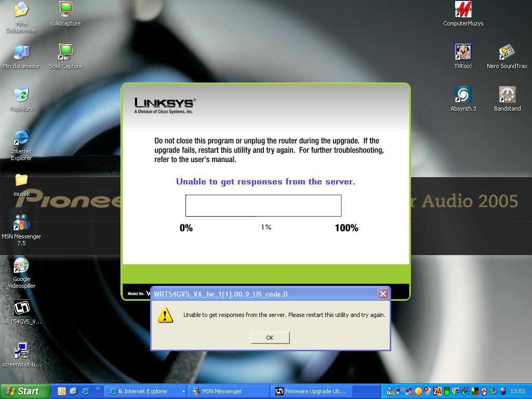The height and width of the screenshot is (399, 532).
Task: Open the musikk folder icon
Action: point(21,185)
